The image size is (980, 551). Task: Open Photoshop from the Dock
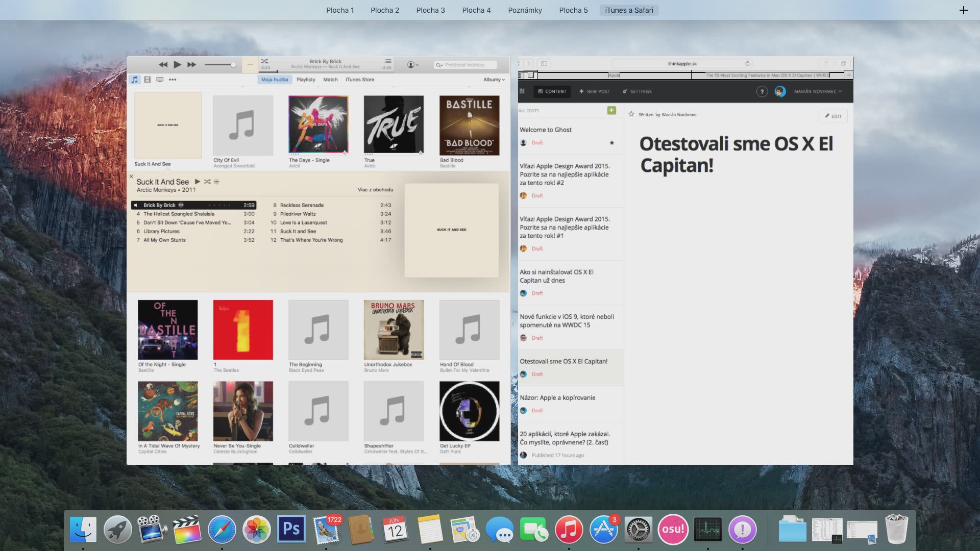(x=291, y=529)
